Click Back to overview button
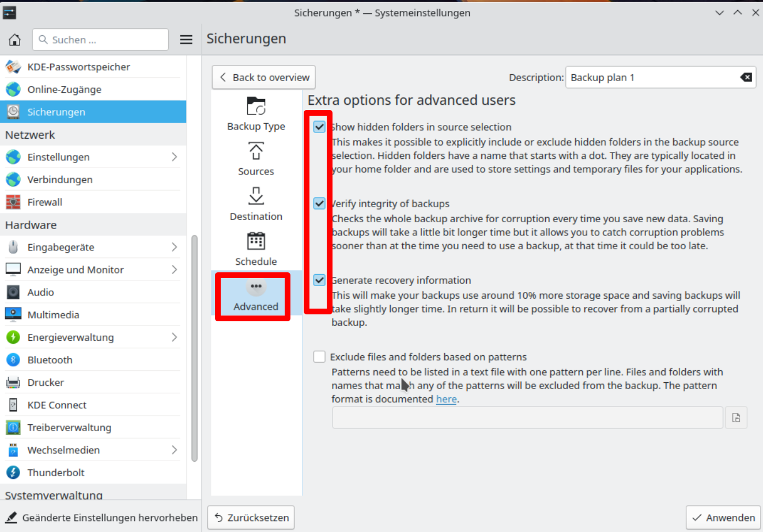 point(264,77)
